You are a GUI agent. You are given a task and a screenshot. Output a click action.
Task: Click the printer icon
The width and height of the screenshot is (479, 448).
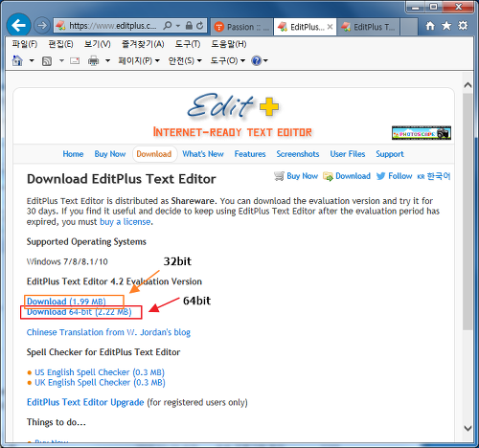point(94,60)
